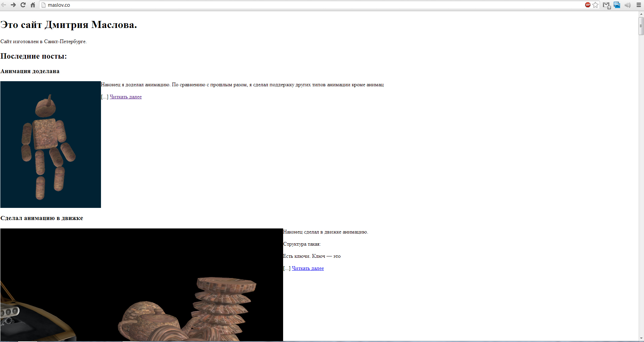Go forward with the forward arrow
The height and width of the screenshot is (342, 644).
tap(13, 5)
